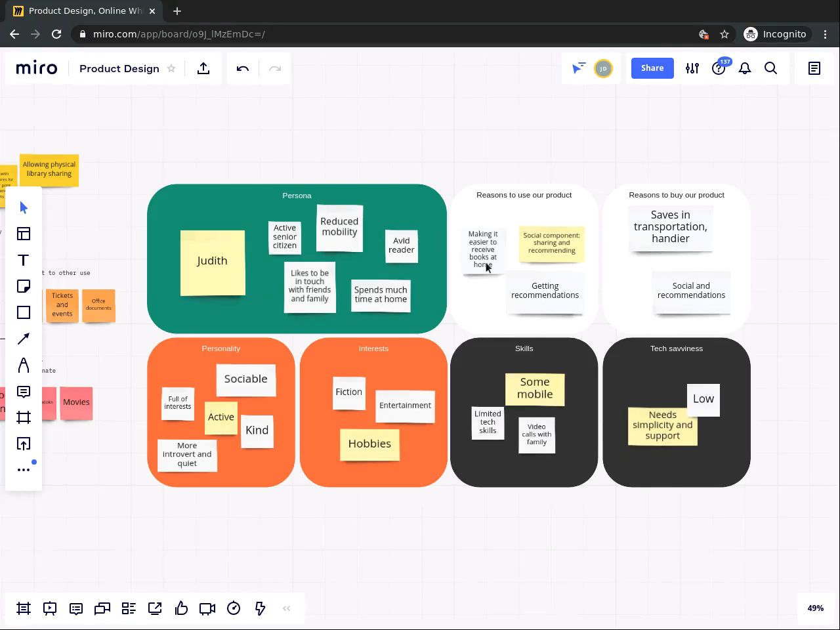Image resolution: width=840 pixels, height=630 pixels.
Task: Select the Judith yellow sticky note
Action: click(213, 262)
